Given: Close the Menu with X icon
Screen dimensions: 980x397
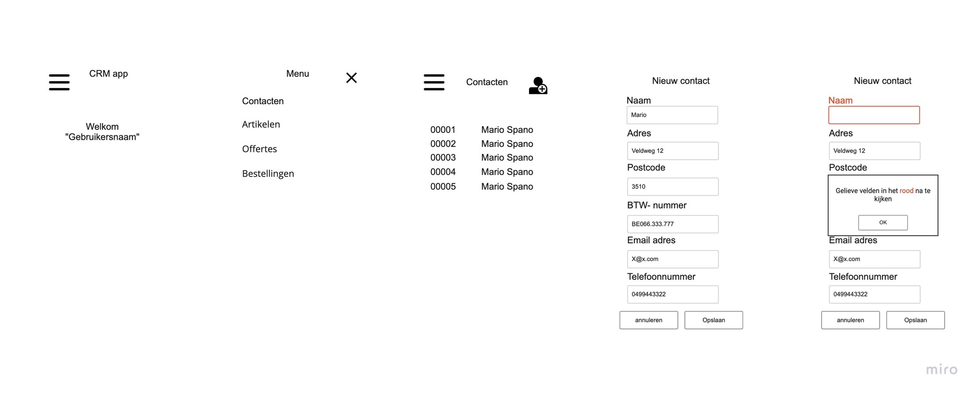Looking at the screenshot, I should [351, 78].
